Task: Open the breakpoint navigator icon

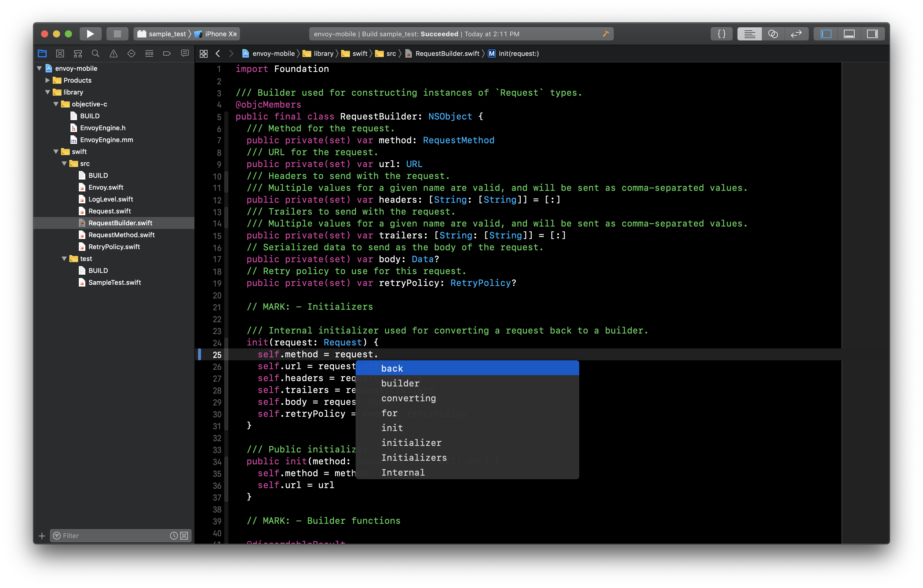Action: [x=167, y=54]
